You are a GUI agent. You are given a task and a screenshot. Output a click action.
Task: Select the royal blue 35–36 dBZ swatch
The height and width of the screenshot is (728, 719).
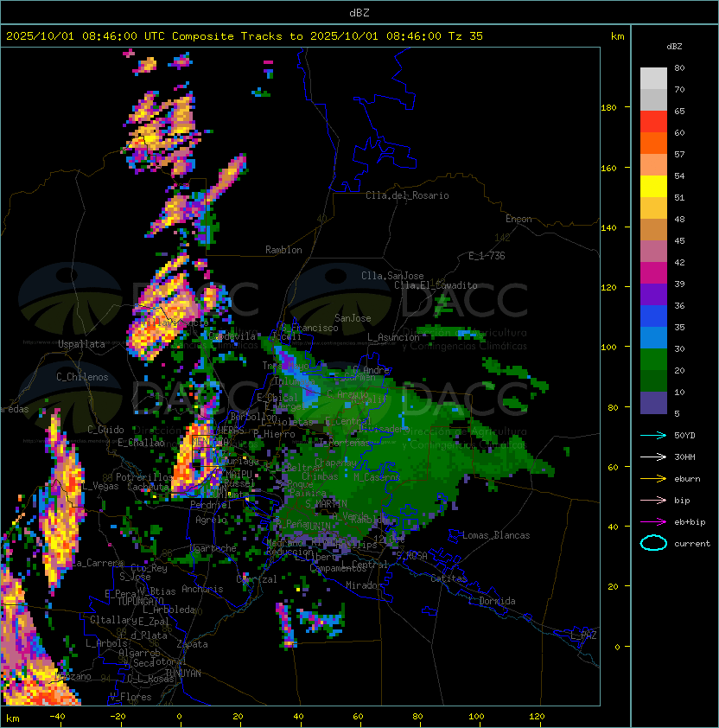point(653,316)
